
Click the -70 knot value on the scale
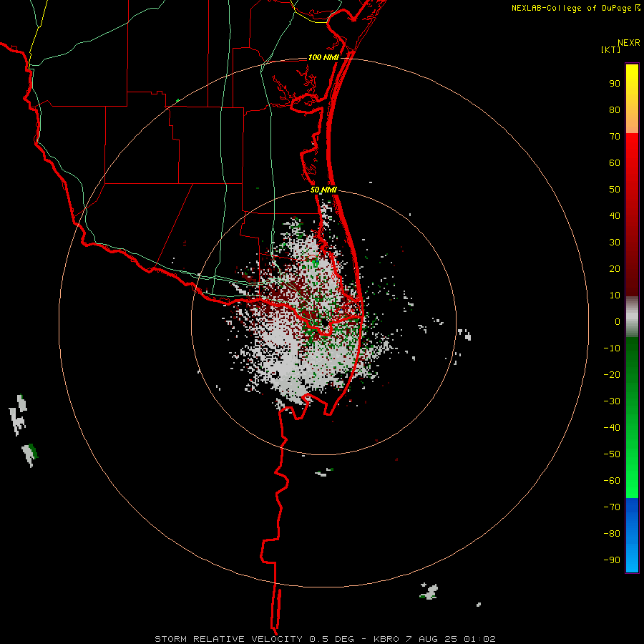pyautogui.click(x=612, y=507)
